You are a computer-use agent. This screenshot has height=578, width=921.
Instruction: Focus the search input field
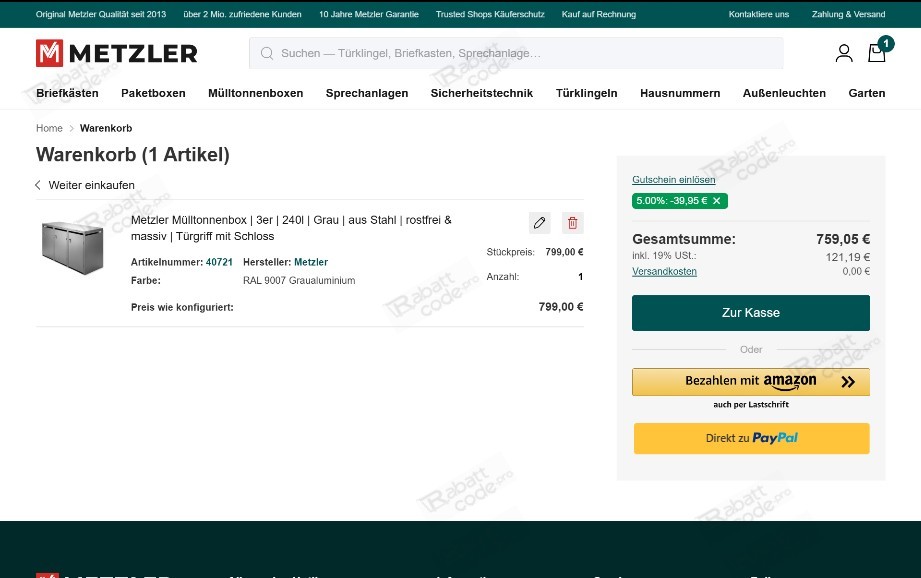tap(516, 53)
